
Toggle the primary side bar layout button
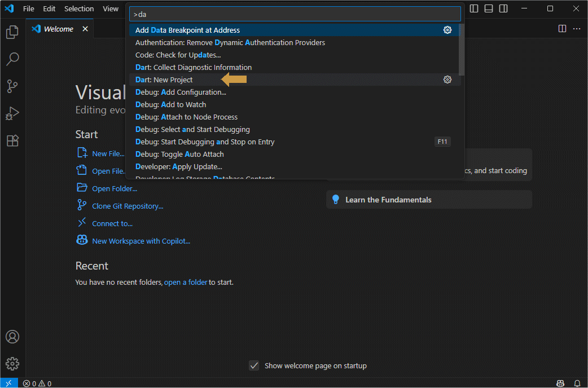[x=474, y=8]
